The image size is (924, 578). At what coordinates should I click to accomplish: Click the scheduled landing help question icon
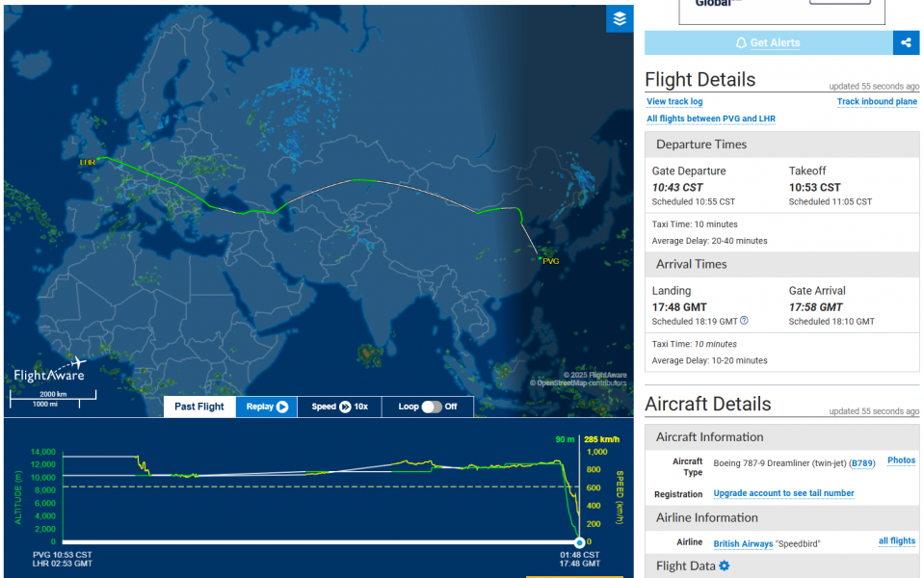pyautogui.click(x=744, y=321)
